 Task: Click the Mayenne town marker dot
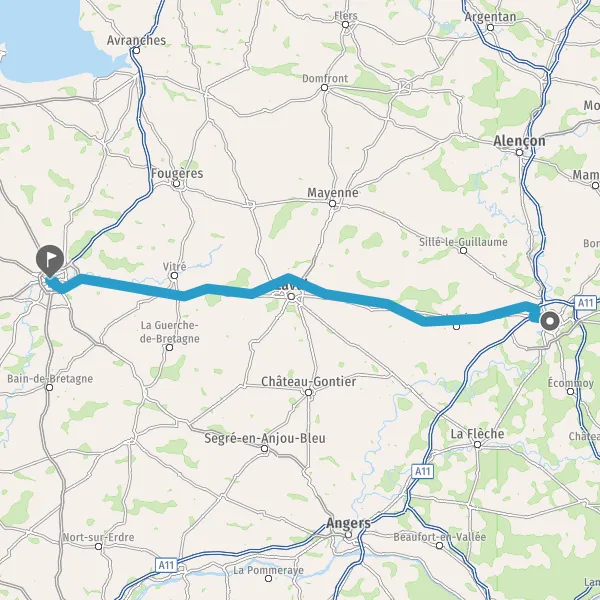[333, 204]
